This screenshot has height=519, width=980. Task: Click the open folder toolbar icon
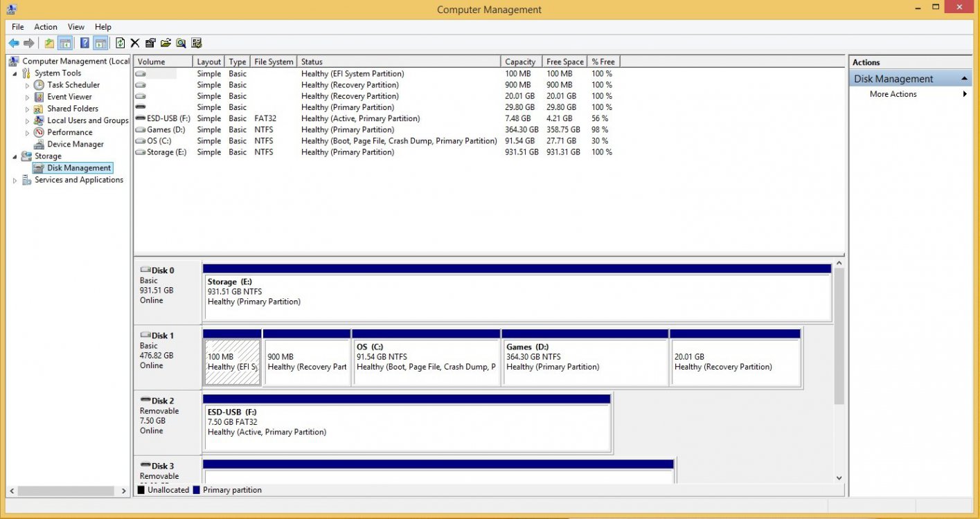click(166, 43)
